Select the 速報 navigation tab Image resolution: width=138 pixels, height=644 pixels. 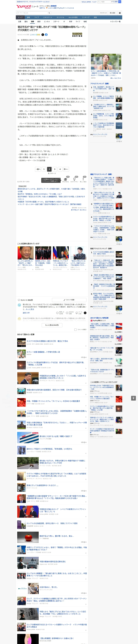tap(28, 17)
